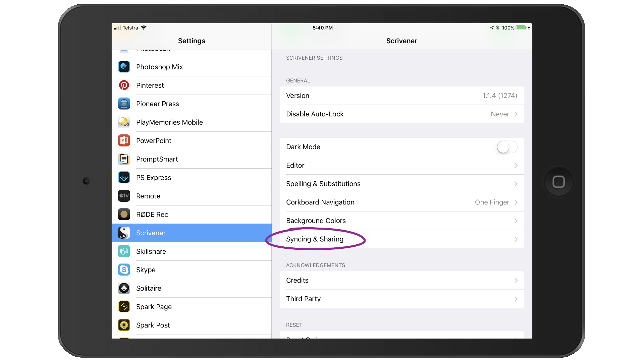
Task: Open Spelling & Substitutions row
Action: 402,184
